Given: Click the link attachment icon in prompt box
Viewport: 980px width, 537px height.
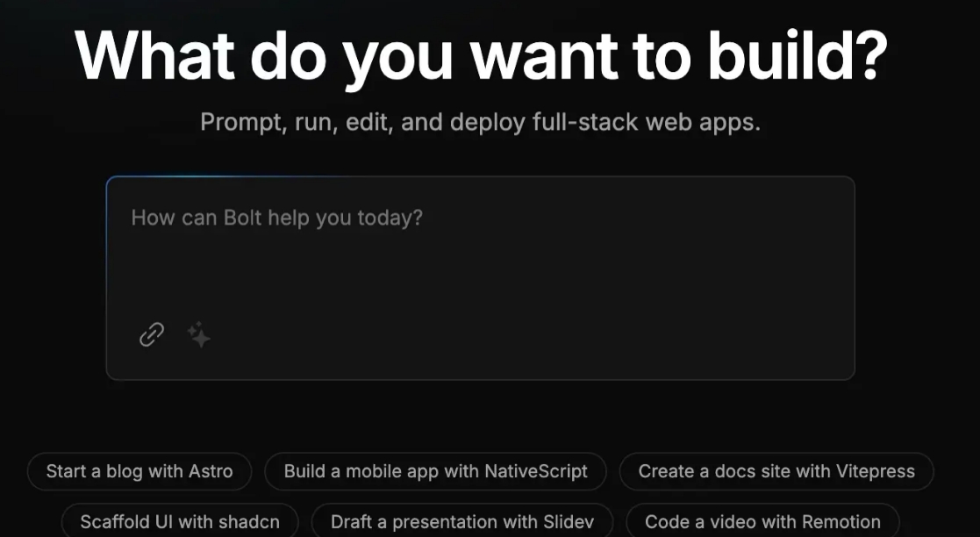Looking at the screenshot, I should pyautogui.click(x=152, y=334).
